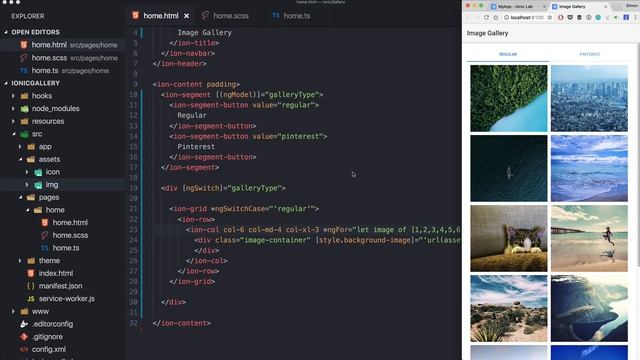Collapse the IONICGALLERY project section
Screen dimensions: 640x360
[x=6, y=83]
